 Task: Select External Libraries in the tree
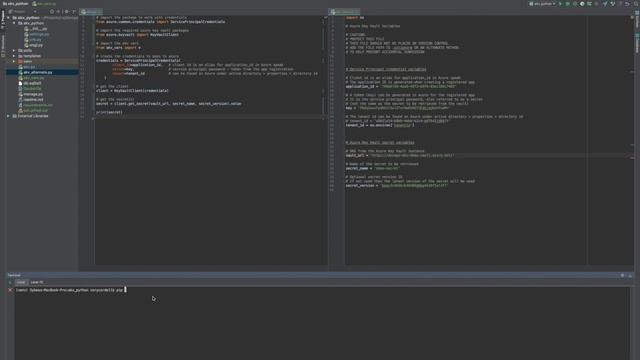click(30, 116)
